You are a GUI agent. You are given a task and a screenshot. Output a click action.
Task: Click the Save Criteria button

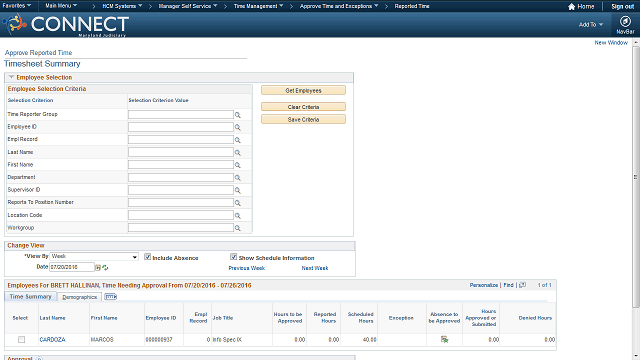click(303, 119)
